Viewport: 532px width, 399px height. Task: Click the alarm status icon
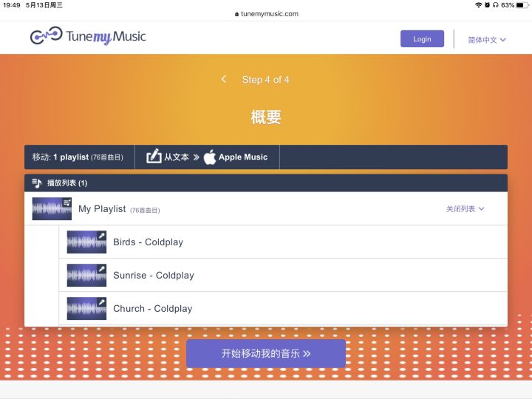pyautogui.click(x=487, y=5)
